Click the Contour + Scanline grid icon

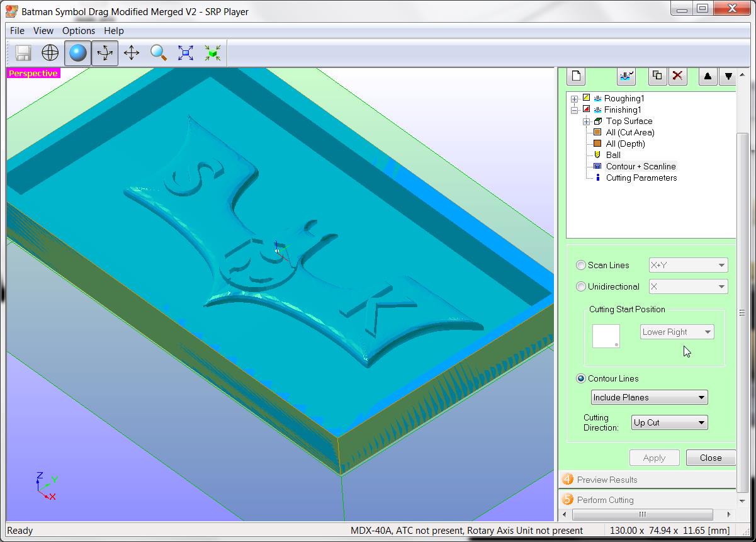pos(597,166)
